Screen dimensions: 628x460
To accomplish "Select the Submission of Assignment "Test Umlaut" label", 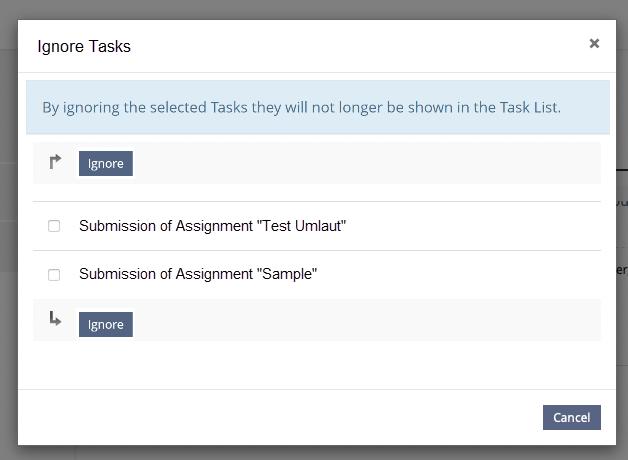I will [212, 226].
